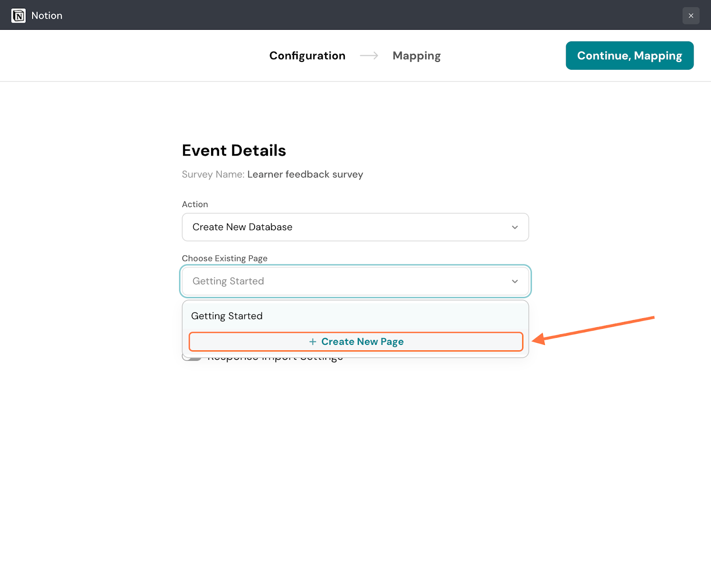Click the Action field label
This screenshot has width=711, height=588.
coord(195,204)
